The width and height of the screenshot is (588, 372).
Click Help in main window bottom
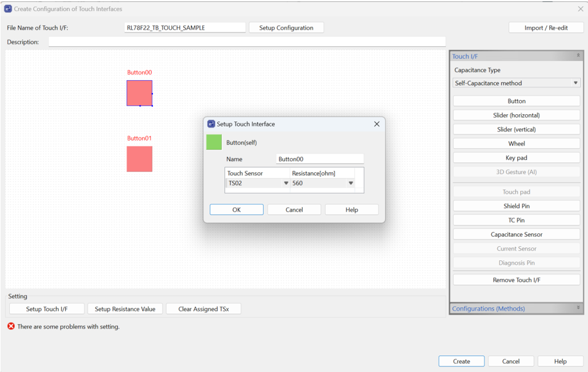click(x=560, y=361)
